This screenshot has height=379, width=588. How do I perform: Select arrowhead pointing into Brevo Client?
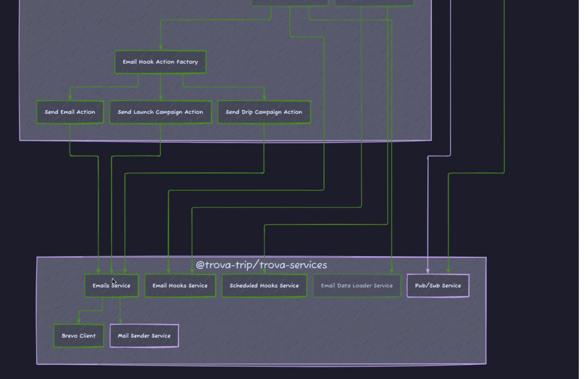coord(79,321)
